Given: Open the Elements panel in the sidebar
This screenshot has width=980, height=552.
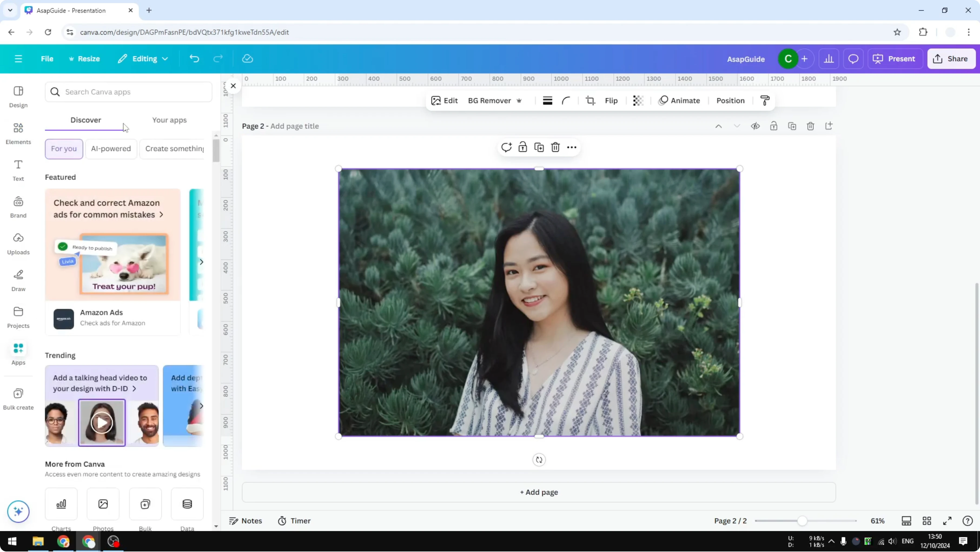Looking at the screenshot, I should (x=18, y=133).
